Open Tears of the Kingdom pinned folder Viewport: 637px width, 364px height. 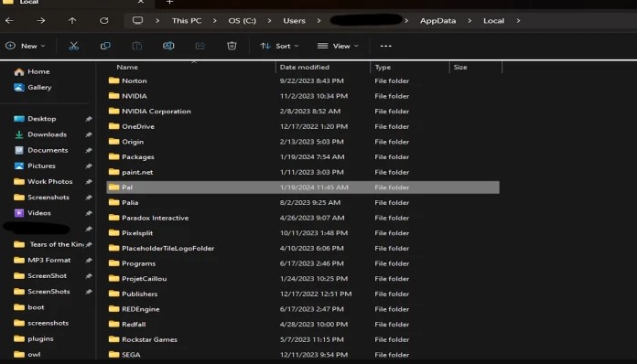pyautogui.click(x=49, y=244)
